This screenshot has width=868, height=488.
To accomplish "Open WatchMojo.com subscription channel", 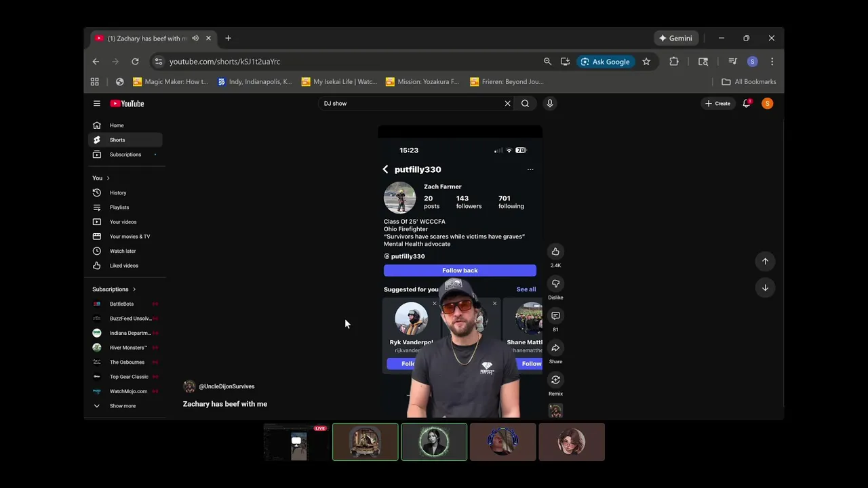I will [125, 392].
